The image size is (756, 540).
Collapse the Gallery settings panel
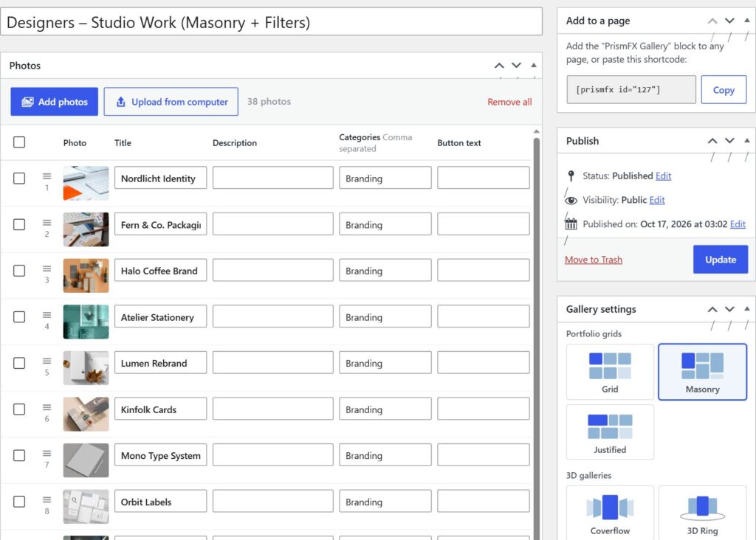(747, 309)
